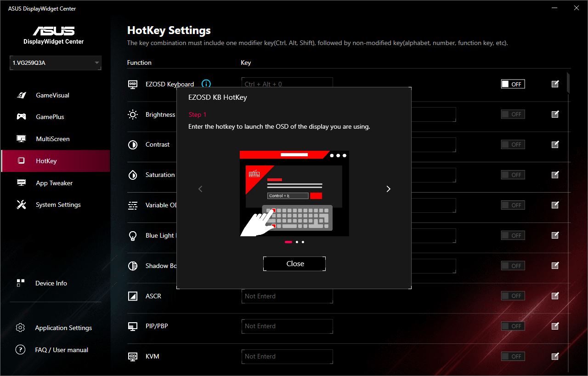The width and height of the screenshot is (588, 376).
Task: Toggle the Variable OD hotkey switch
Action: 513,205
